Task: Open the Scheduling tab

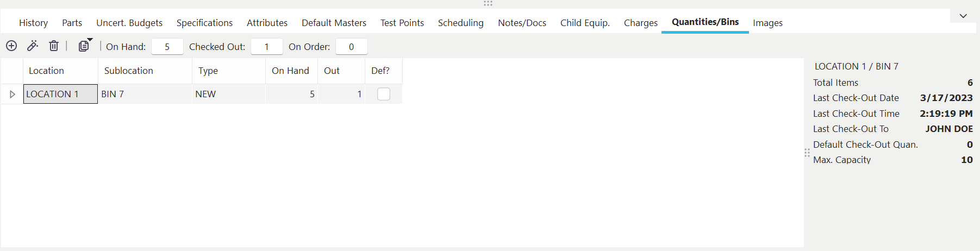Action: click(460, 23)
